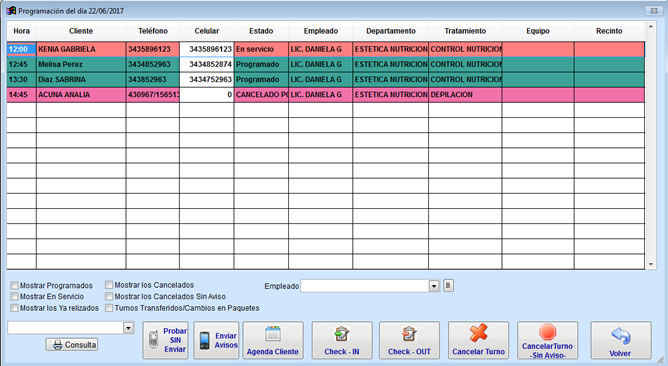Click the Departamento column header
Image resolution: width=668 pixels, height=366 pixels.
tap(391, 31)
